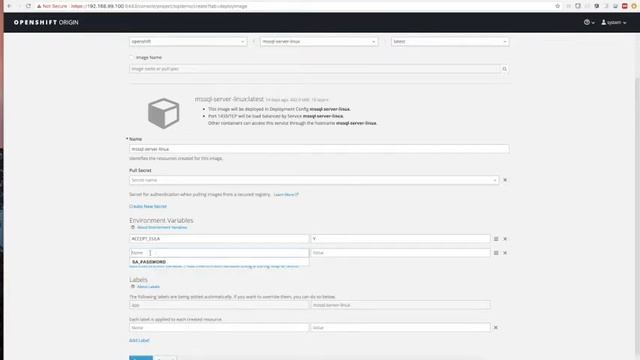Click the mssql-server-linux label value field
The height and width of the screenshot is (360, 640).
(400, 305)
